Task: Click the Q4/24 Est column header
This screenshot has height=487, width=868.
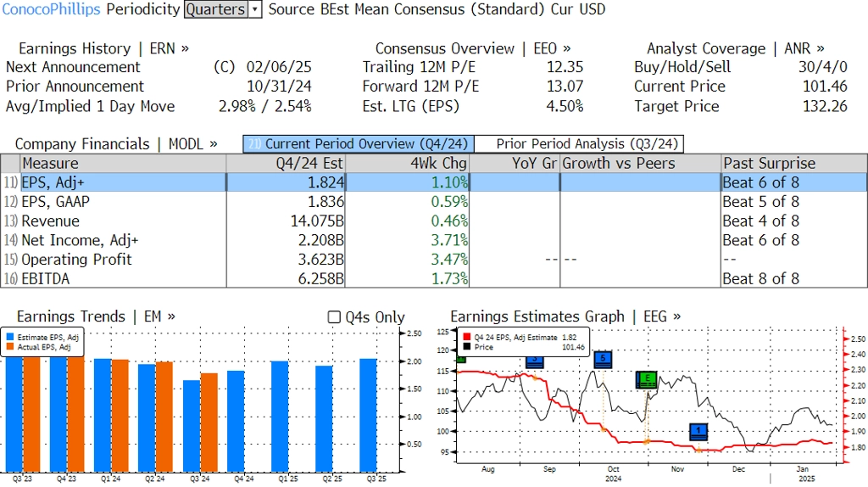Action: point(286,164)
